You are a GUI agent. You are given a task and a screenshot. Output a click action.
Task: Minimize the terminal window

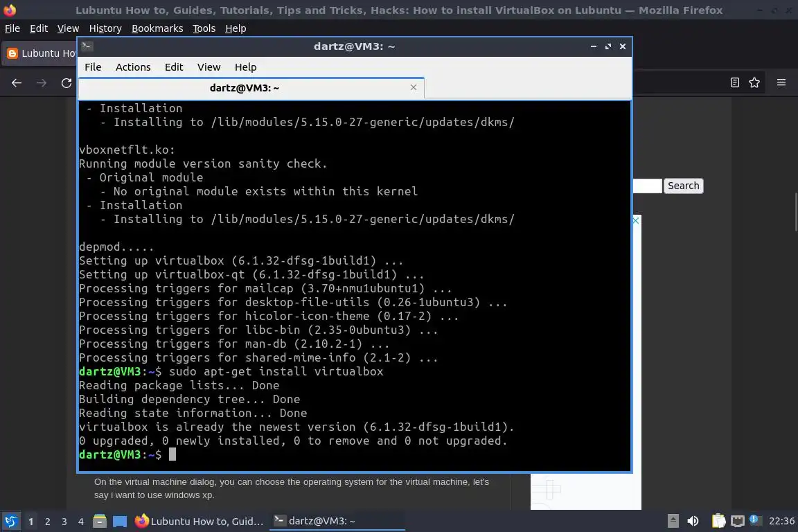point(594,46)
